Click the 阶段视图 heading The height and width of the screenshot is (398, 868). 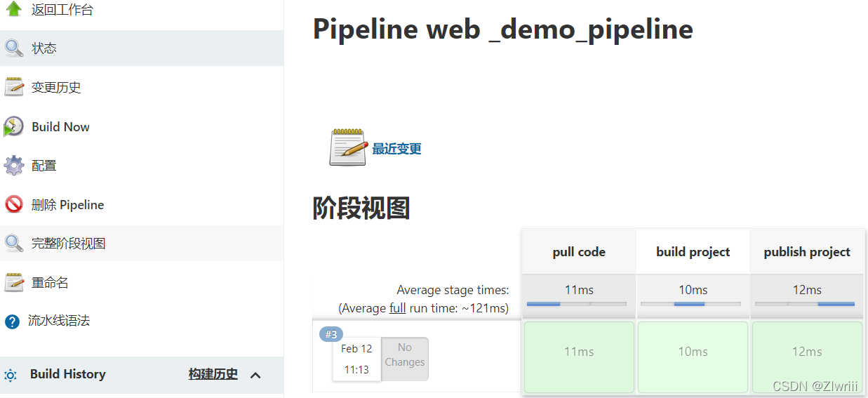point(361,208)
